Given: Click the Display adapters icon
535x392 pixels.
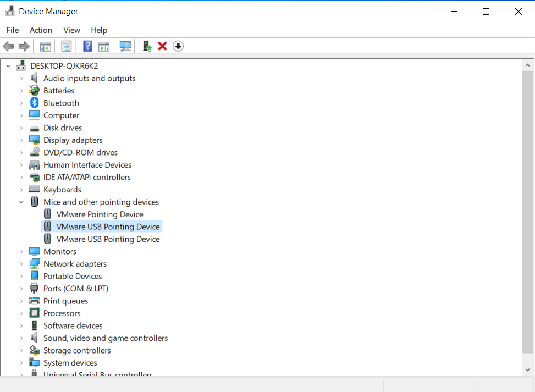Looking at the screenshot, I should (x=35, y=140).
